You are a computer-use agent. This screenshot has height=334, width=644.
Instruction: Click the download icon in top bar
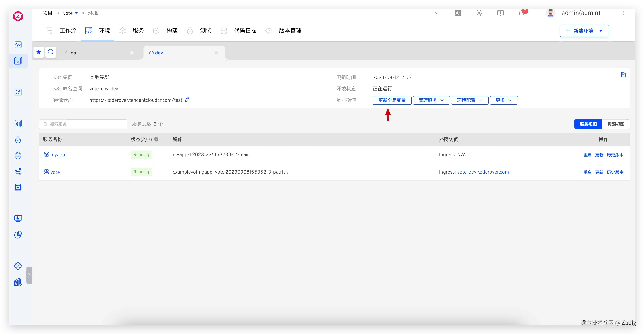pos(437,13)
